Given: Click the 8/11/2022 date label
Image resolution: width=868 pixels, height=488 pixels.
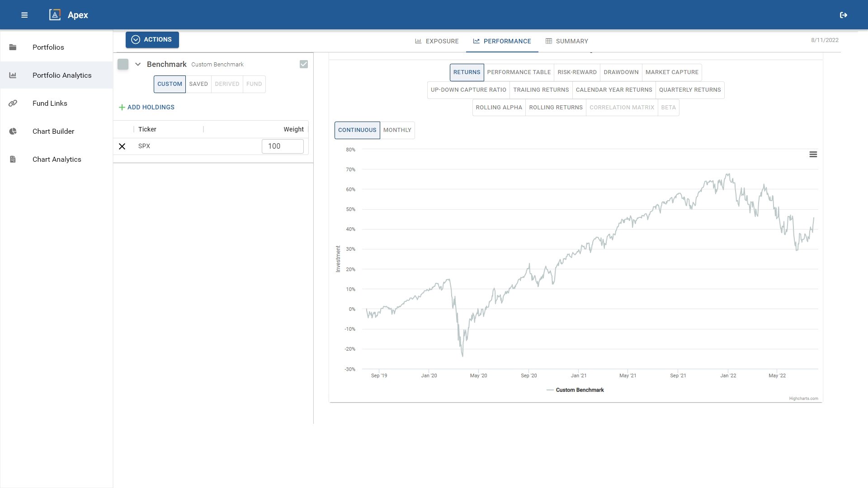Looking at the screenshot, I should click(825, 40).
